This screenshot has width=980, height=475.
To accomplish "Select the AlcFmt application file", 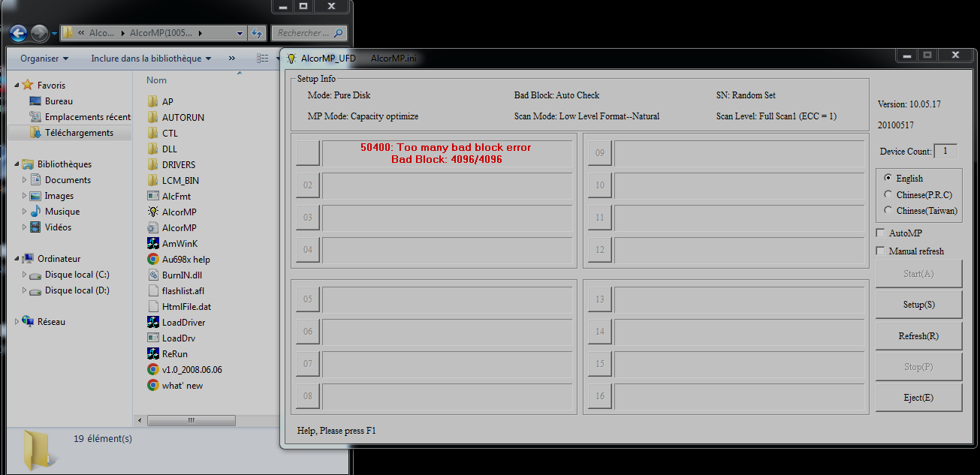I will click(169, 196).
